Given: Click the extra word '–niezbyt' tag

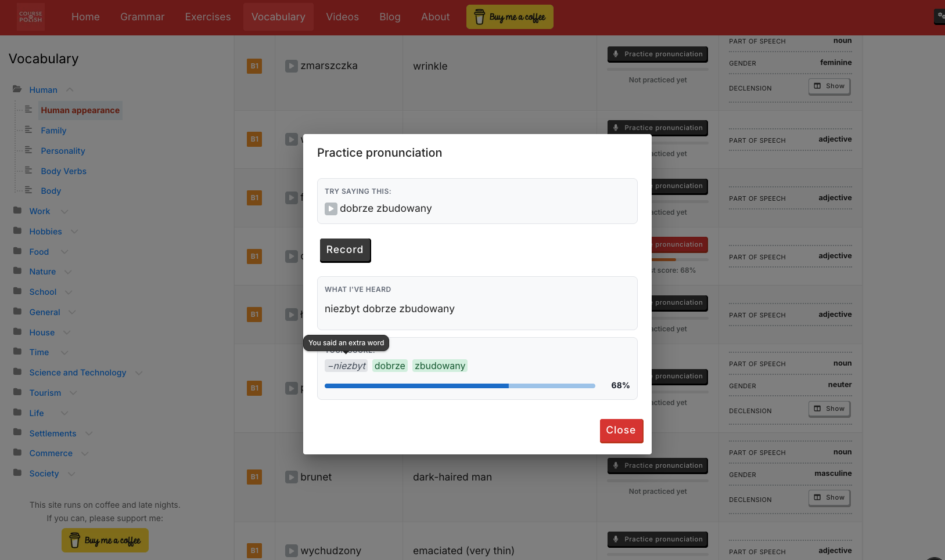Looking at the screenshot, I should (346, 366).
